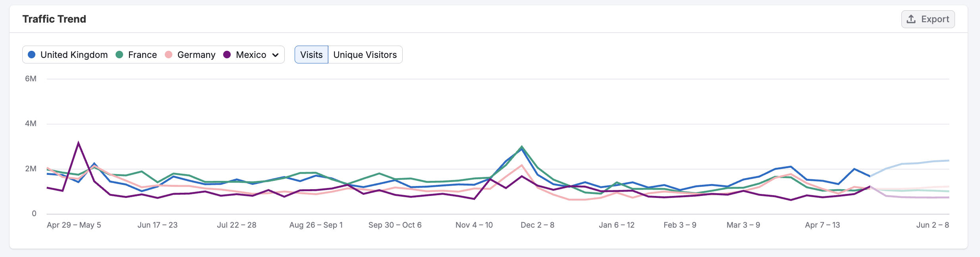
Task: Click the Mexico spike peak near May
Action: tap(78, 143)
